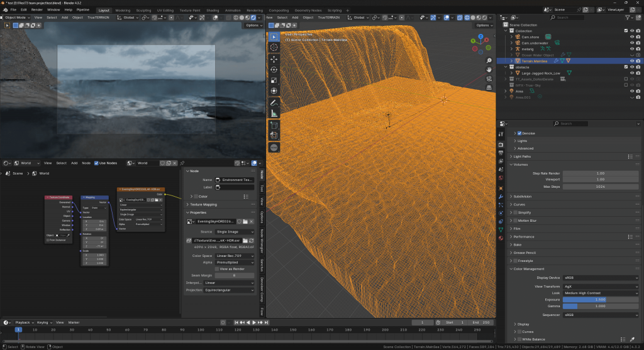This screenshot has width=644, height=350.
Task: Open the Render menu in top bar
Action: [x=37, y=11]
